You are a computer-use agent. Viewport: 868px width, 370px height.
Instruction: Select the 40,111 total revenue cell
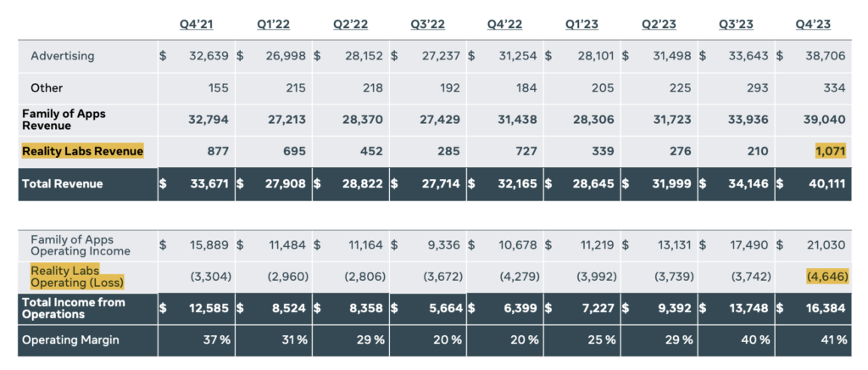(x=827, y=183)
